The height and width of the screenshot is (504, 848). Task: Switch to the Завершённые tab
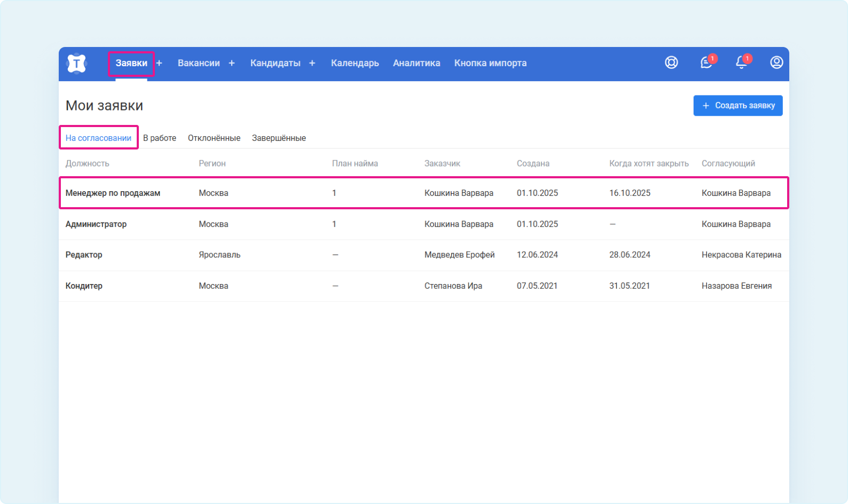point(279,138)
